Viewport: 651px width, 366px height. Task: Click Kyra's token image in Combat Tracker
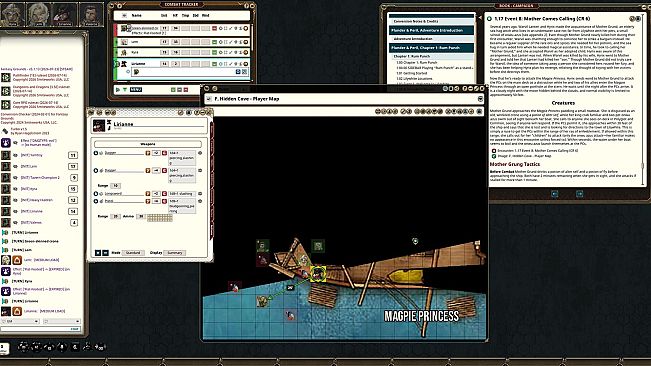click(x=124, y=52)
